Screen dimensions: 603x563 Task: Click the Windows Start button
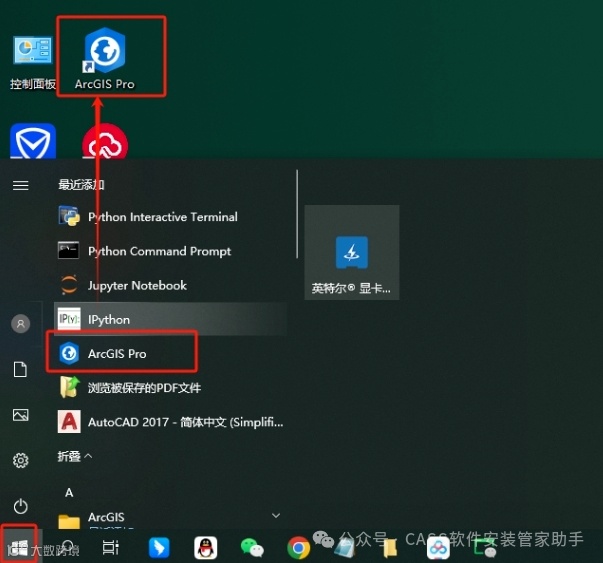18,547
